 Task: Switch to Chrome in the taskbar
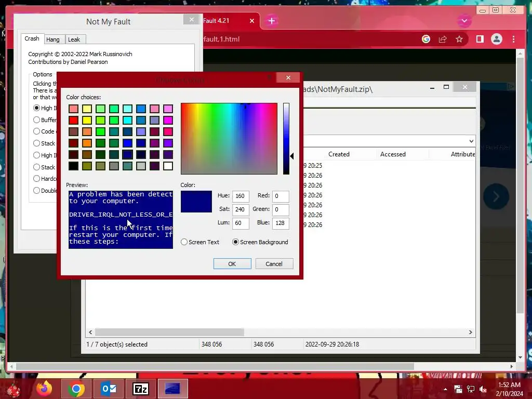click(x=76, y=389)
